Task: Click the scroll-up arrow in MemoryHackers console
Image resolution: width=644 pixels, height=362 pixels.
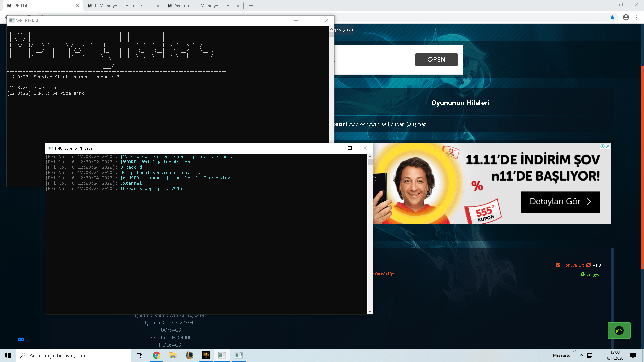Action: pyautogui.click(x=331, y=29)
